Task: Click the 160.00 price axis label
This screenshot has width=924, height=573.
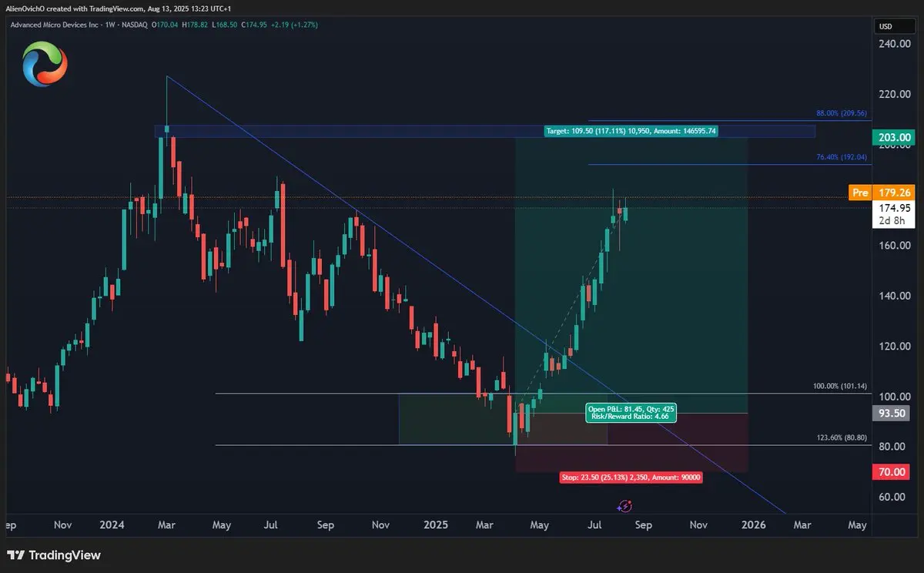Action: tap(894, 246)
